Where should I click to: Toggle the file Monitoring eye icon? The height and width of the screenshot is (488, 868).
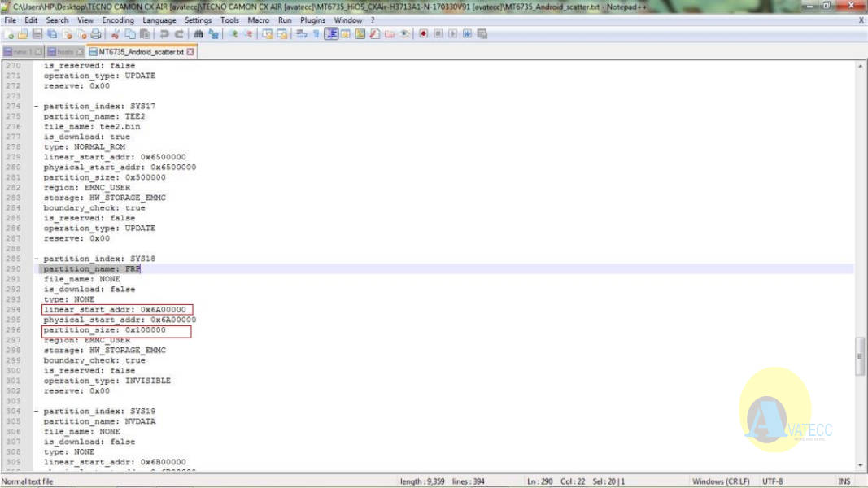pos(404,34)
